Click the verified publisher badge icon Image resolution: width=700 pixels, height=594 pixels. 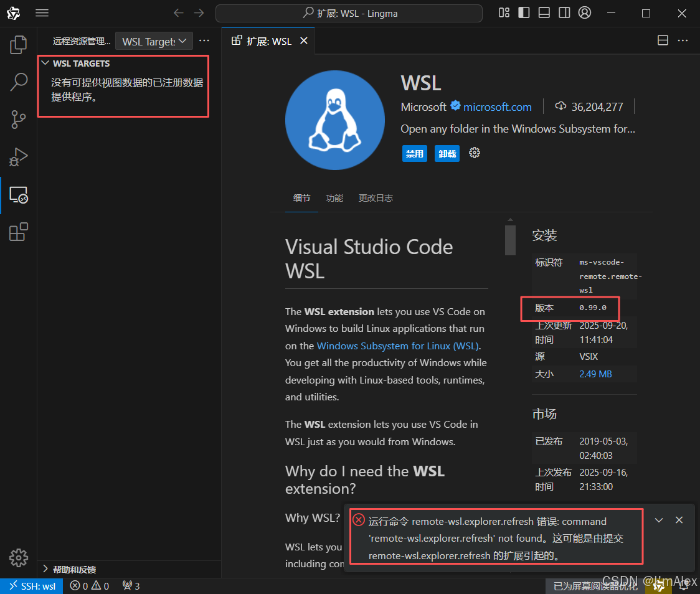(x=455, y=105)
